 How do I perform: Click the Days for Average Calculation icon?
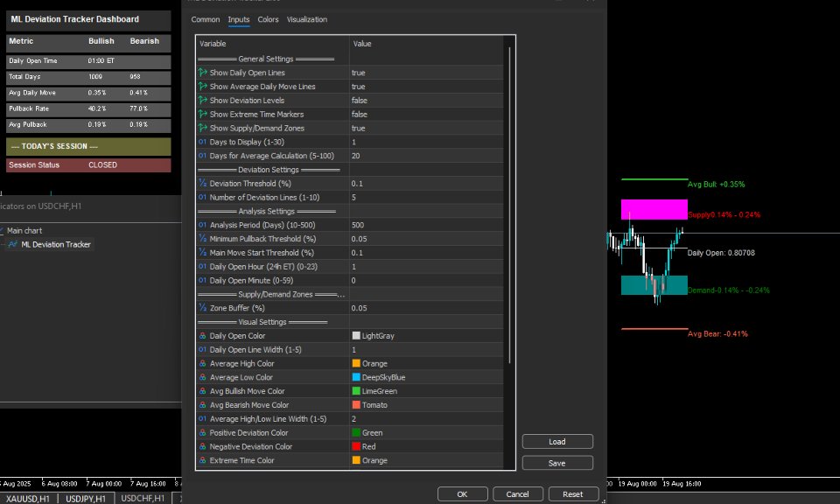click(x=202, y=156)
